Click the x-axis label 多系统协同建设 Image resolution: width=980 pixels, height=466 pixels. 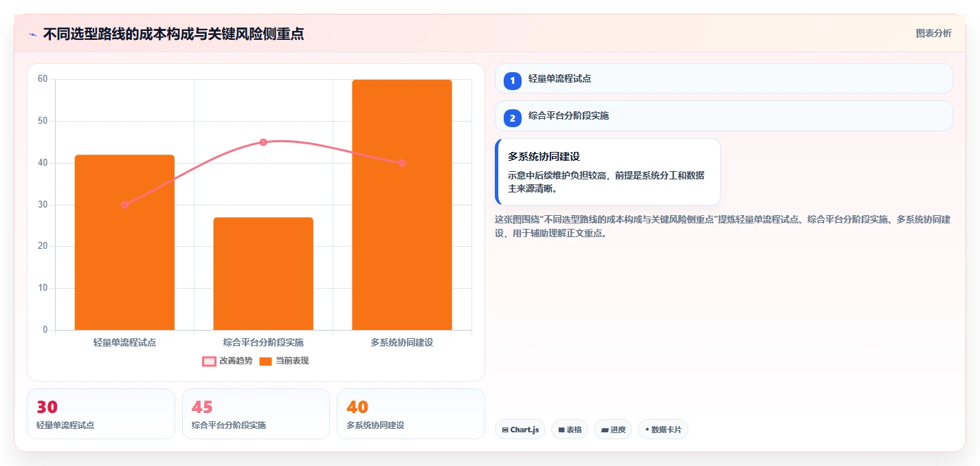click(402, 342)
